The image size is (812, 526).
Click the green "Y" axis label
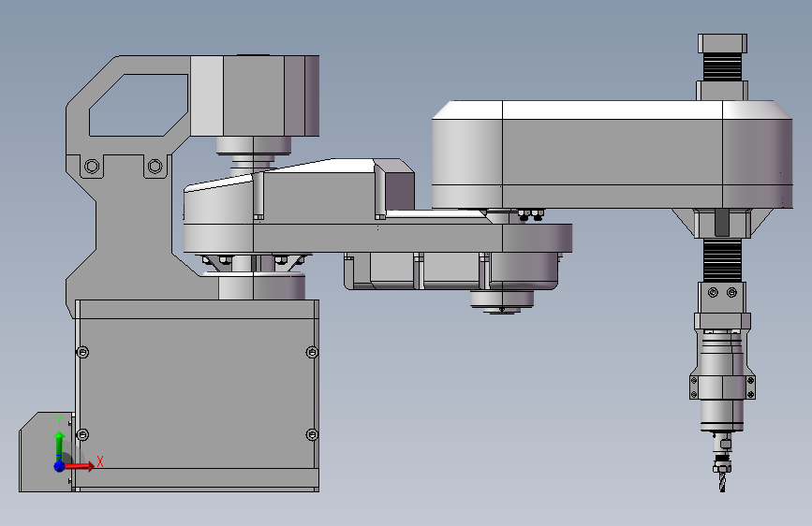coord(59,421)
